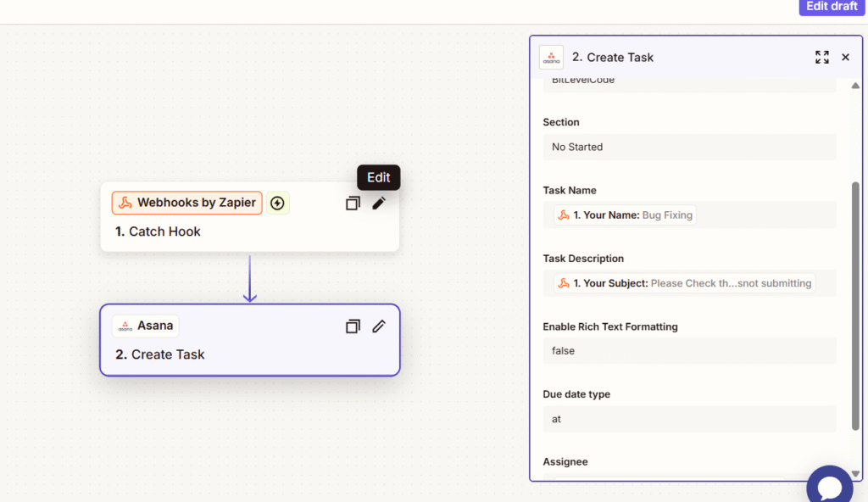This screenshot has width=868, height=502.
Task: Click the pencil edit icon on Asana step
Action: point(379,326)
